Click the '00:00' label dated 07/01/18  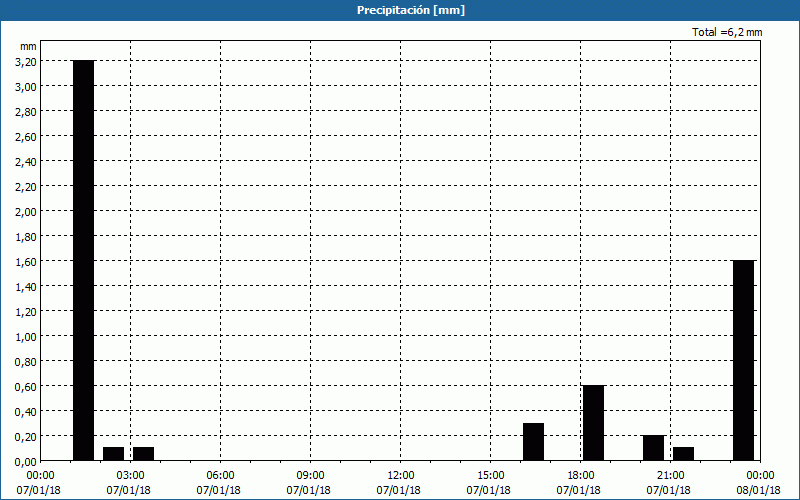coord(40,476)
